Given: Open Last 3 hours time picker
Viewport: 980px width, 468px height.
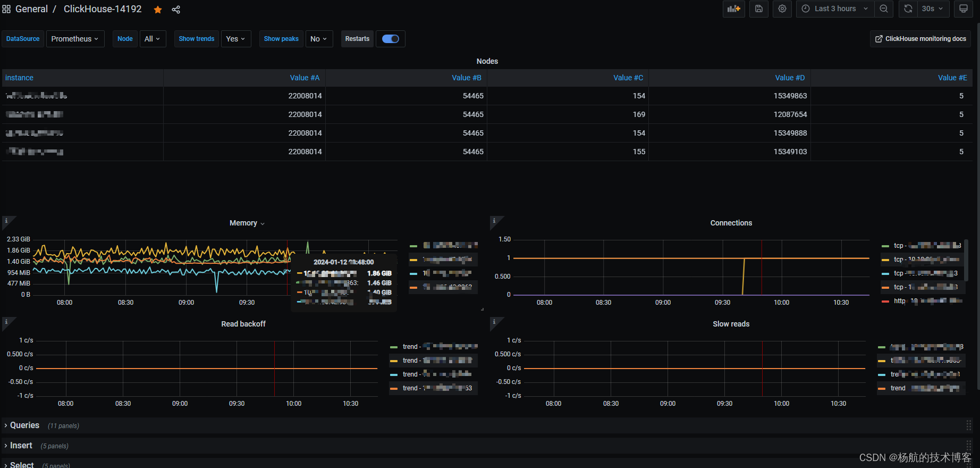Looking at the screenshot, I should point(835,9).
